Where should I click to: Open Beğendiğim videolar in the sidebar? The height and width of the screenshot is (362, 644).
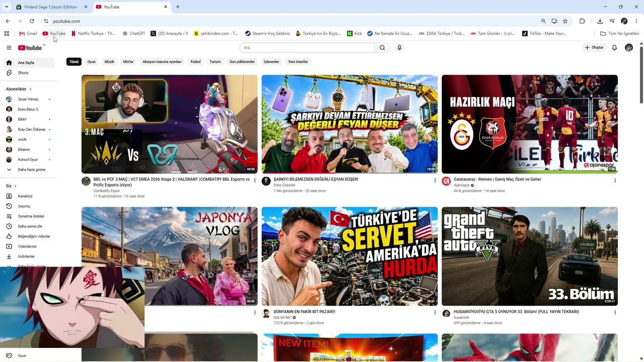point(29,236)
